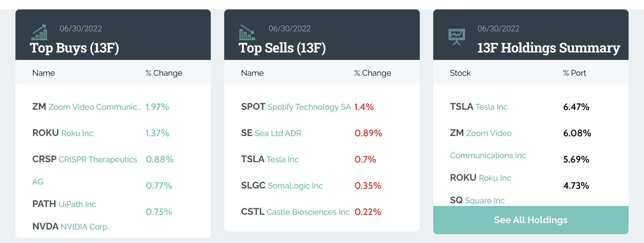Image resolution: width=644 pixels, height=243 pixels.
Task: Click the NVIDIA Corp. stock link
Action: (84, 227)
